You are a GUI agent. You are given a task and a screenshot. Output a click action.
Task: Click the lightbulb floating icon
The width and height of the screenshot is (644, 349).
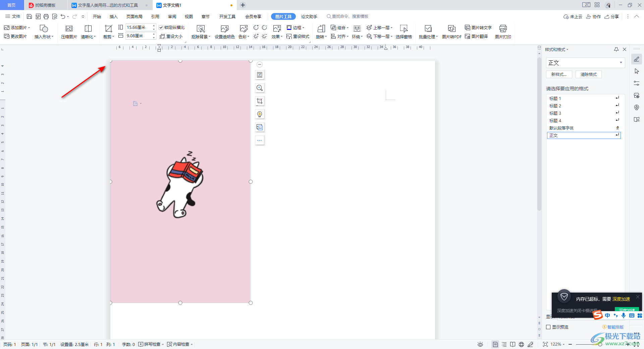point(260,114)
